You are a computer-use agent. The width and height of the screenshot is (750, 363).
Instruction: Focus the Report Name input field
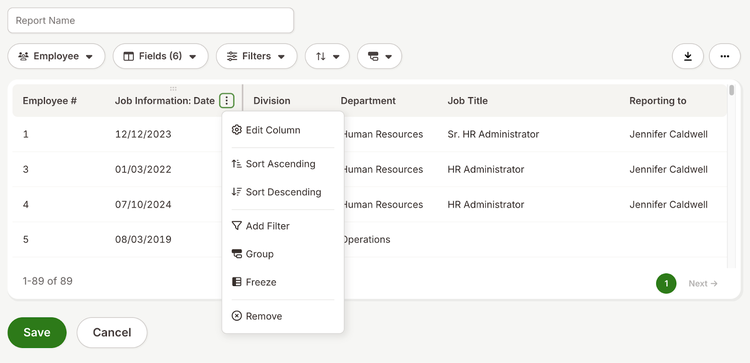pyautogui.click(x=151, y=21)
